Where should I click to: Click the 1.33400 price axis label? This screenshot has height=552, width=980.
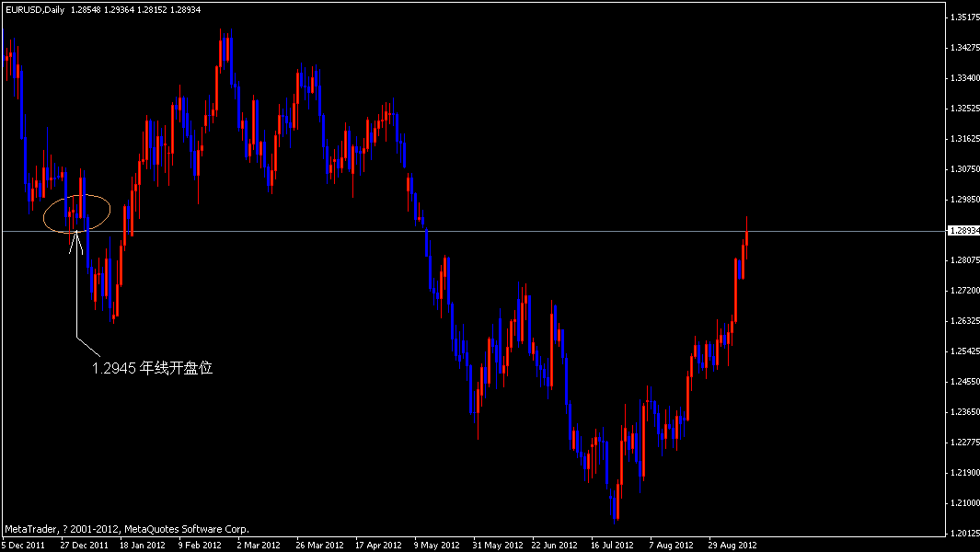[x=964, y=78]
